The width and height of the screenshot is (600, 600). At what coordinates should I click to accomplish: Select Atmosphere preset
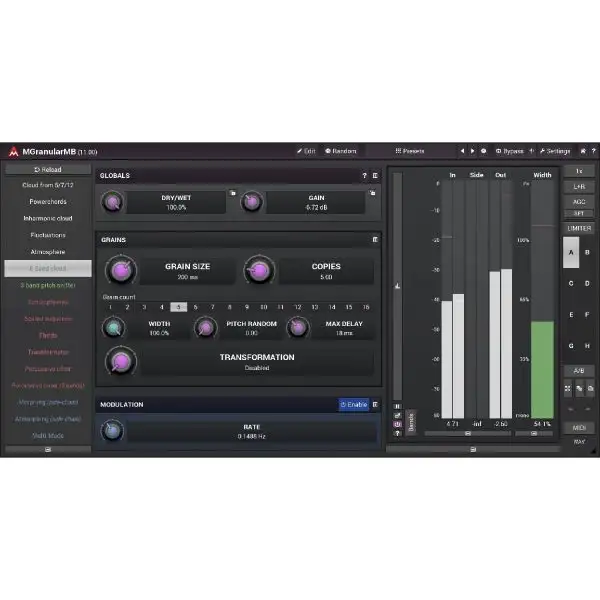48,252
